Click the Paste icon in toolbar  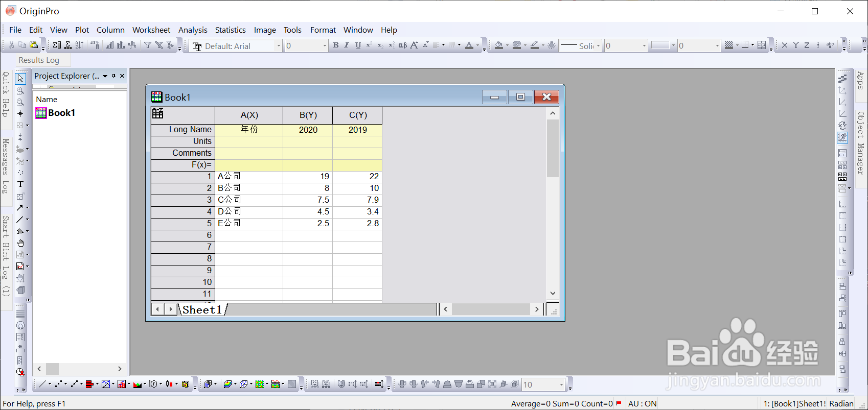coord(34,45)
